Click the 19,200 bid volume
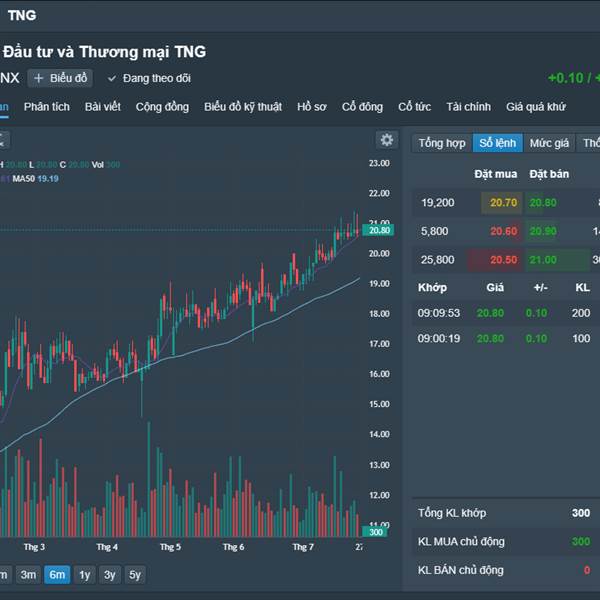Viewport: 600px width, 600px height. 438,202
